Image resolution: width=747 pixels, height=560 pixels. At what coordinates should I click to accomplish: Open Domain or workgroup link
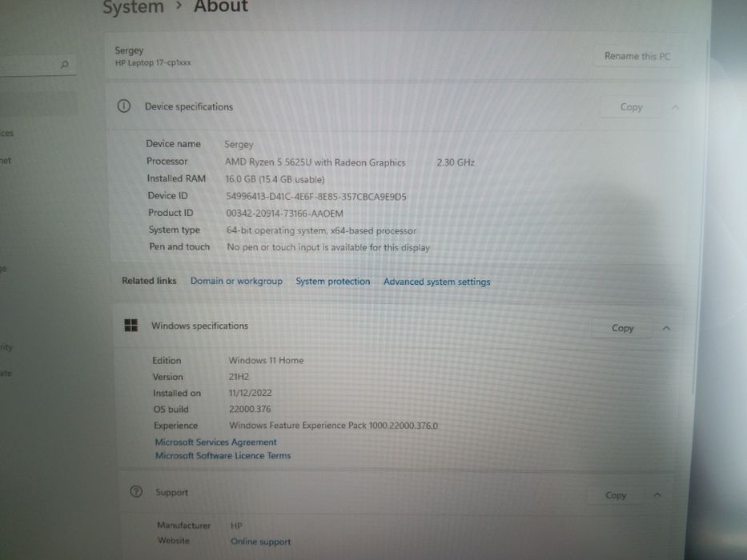point(236,281)
